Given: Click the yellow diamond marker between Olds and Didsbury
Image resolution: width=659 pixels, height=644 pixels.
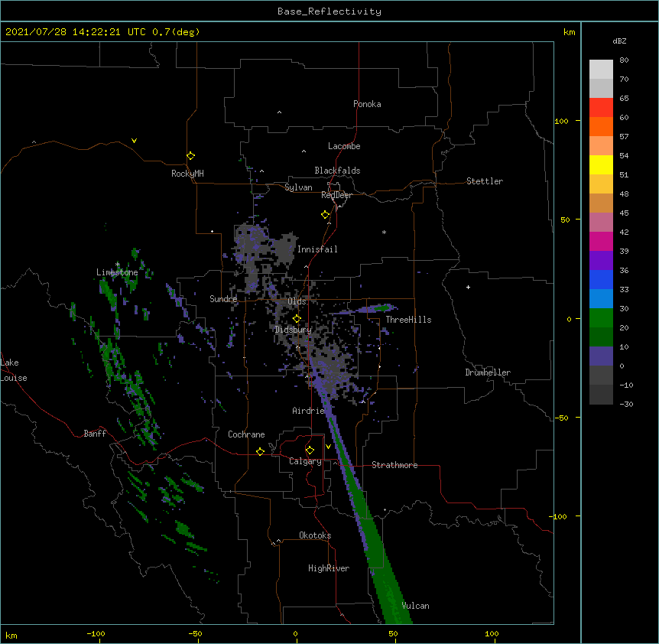Looking at the screenshot, I should click(x=297, y=319).
